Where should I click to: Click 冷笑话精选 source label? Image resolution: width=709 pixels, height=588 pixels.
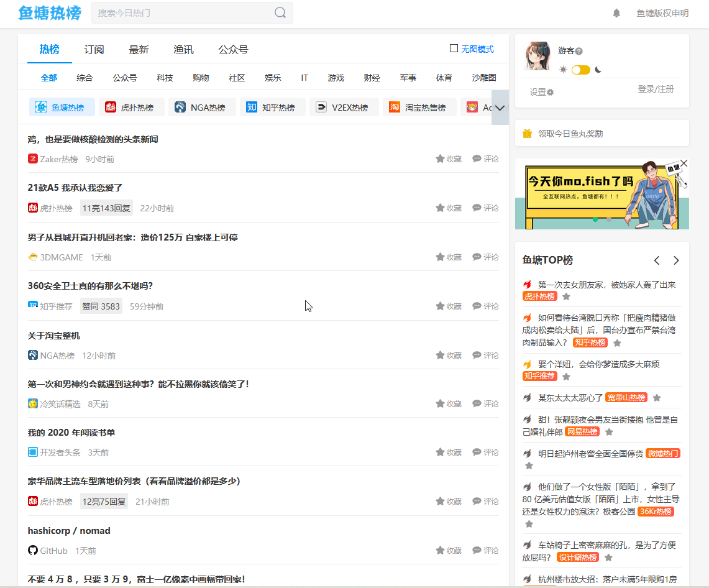(x=60, y=404)
